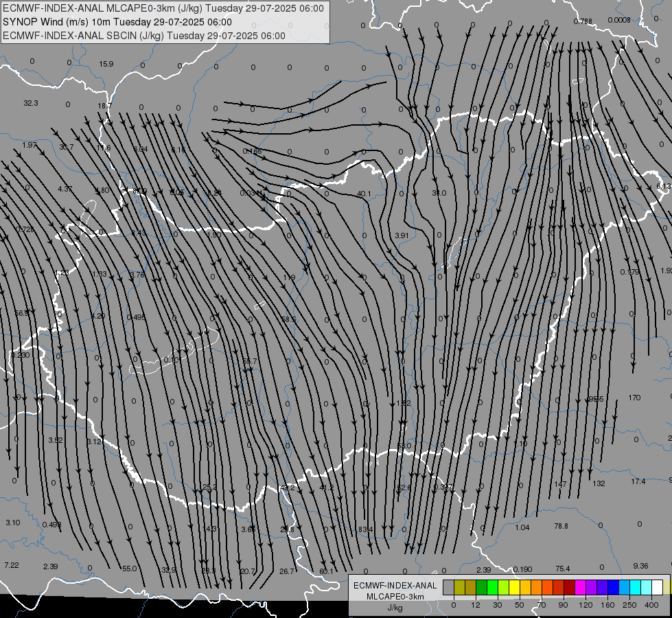
Task: Click the 6.13 map value
Action: coord(664,186)
